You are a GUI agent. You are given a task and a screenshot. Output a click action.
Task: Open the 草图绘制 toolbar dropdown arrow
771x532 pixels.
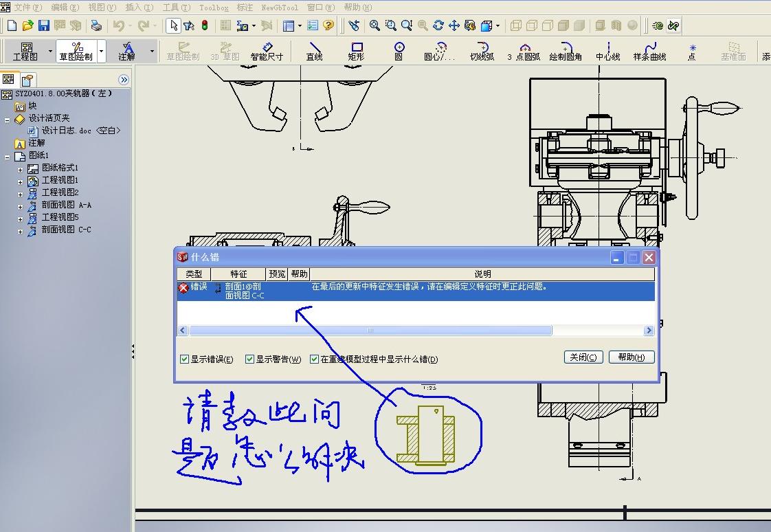pyautogui.click(x=101, y=51)
